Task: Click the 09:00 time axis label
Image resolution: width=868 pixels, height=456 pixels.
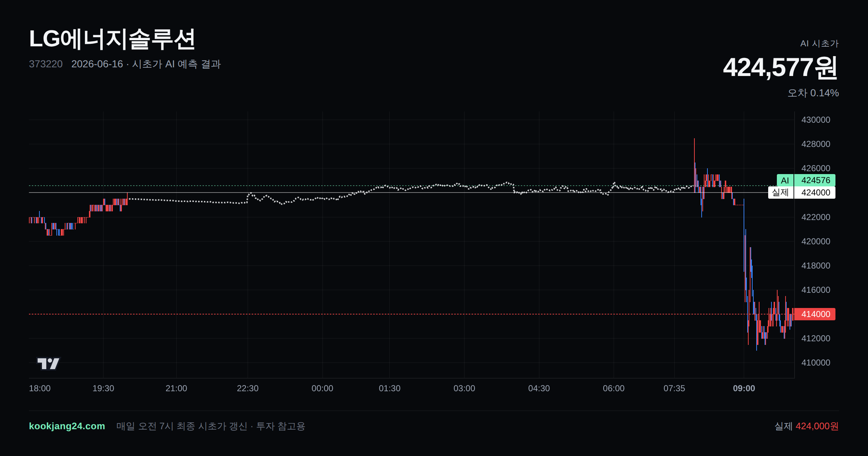Action: click(744, 388)
